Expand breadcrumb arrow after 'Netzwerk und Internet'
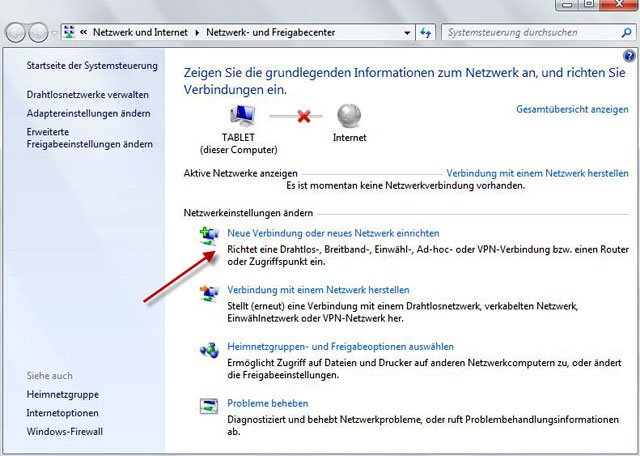This screenshot has width=640, height=456. click(197, 33)
